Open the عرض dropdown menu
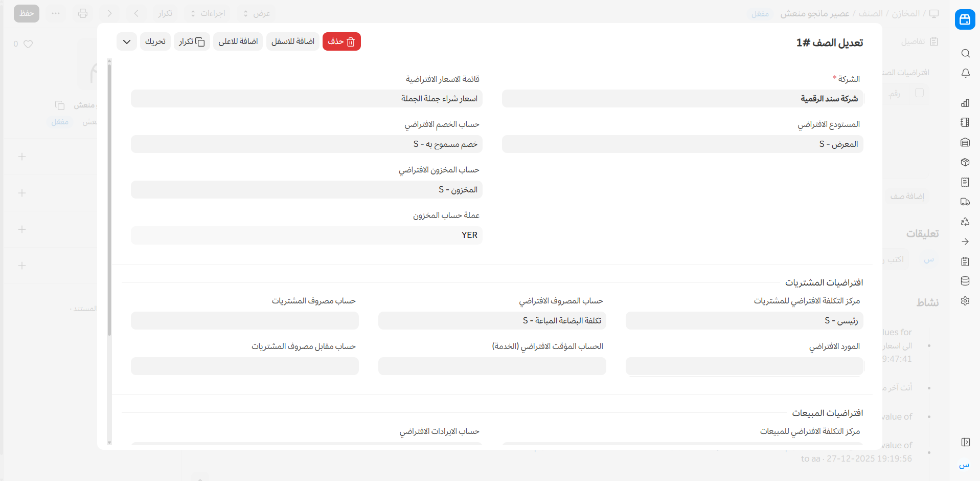980x481 pixels. (257, 13)
